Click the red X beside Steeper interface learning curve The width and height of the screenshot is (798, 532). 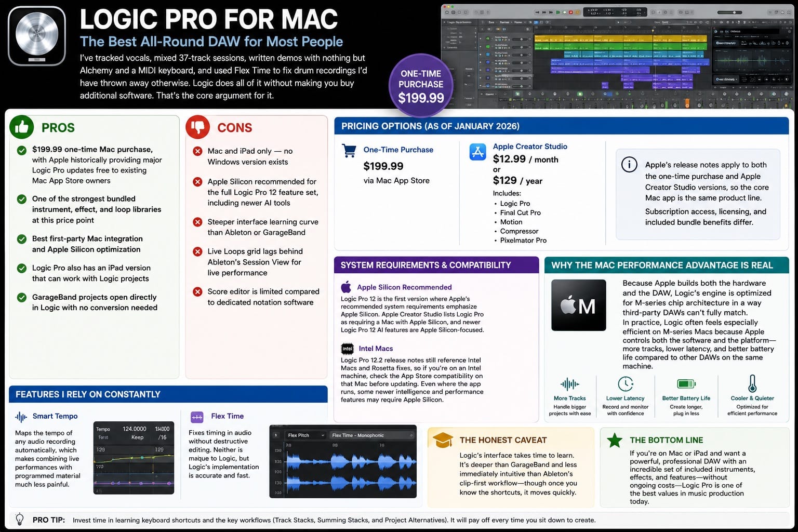197,222
